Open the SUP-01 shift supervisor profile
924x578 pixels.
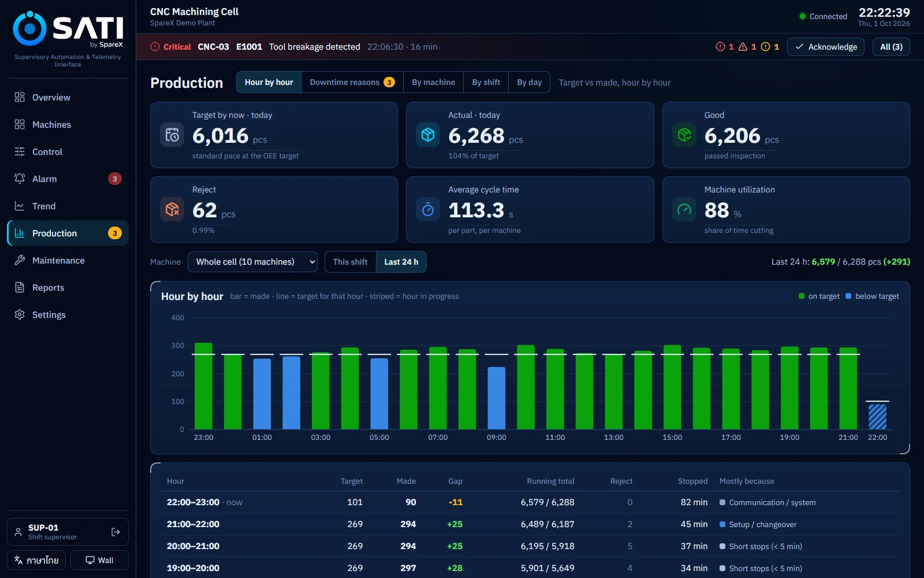[68, 532]
